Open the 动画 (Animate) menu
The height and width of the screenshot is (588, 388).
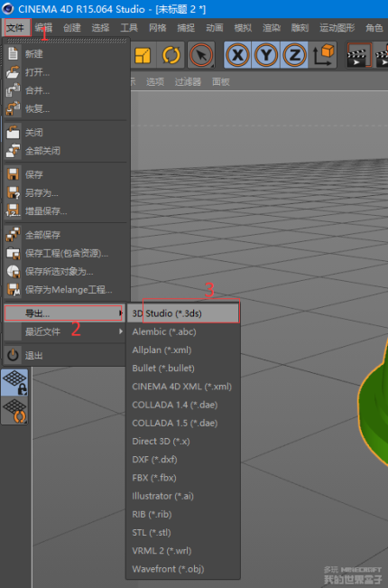tap(214, 28)
